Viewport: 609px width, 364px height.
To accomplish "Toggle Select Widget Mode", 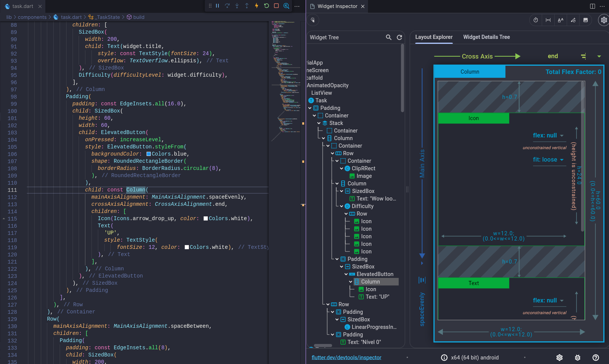I will [313, 20].
